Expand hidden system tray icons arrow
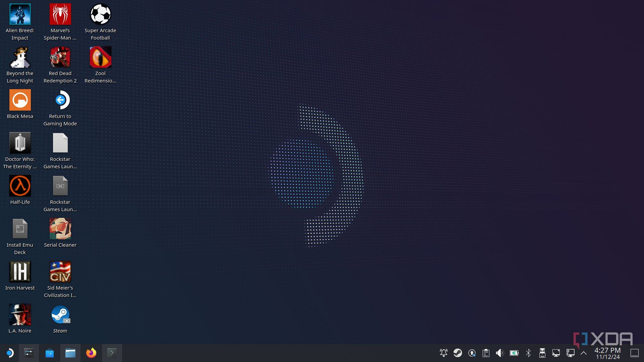The height and width of the screenshot is (362, 644). 584,353
